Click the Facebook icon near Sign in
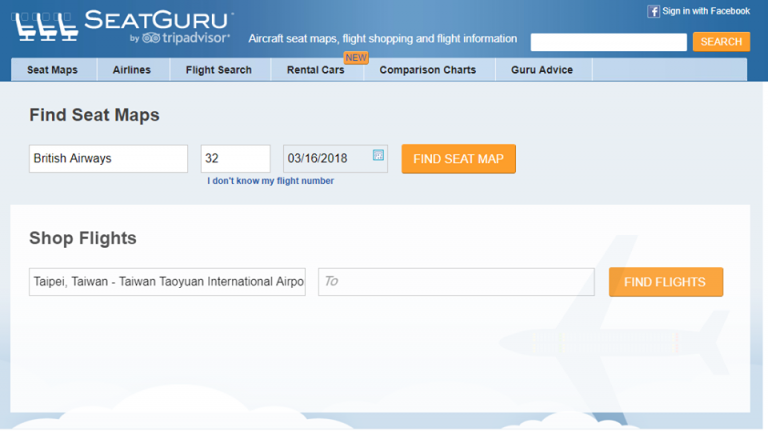The image size is (768, 431). [653, 11]
